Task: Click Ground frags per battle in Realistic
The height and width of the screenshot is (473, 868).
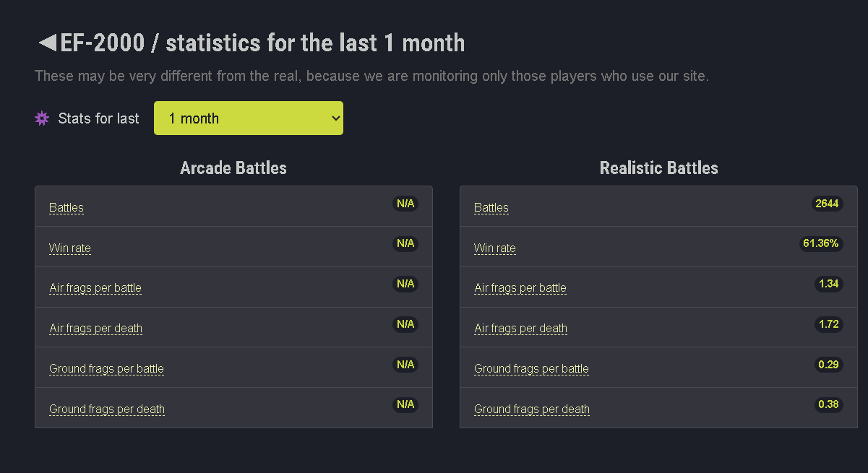Action: (x=531, y=369)
